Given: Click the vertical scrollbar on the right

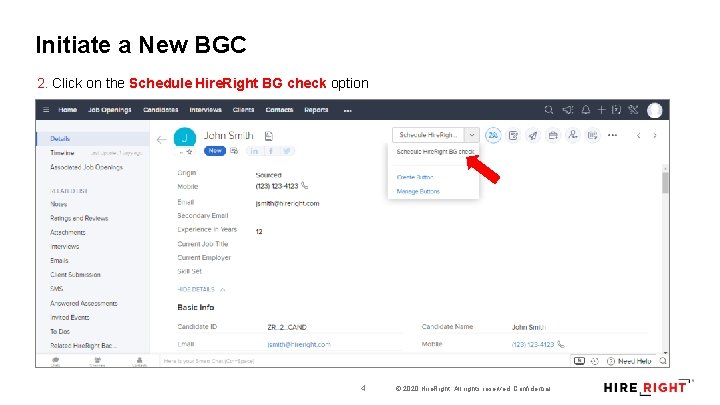Looking at the screenshot, I should [665, 182].
